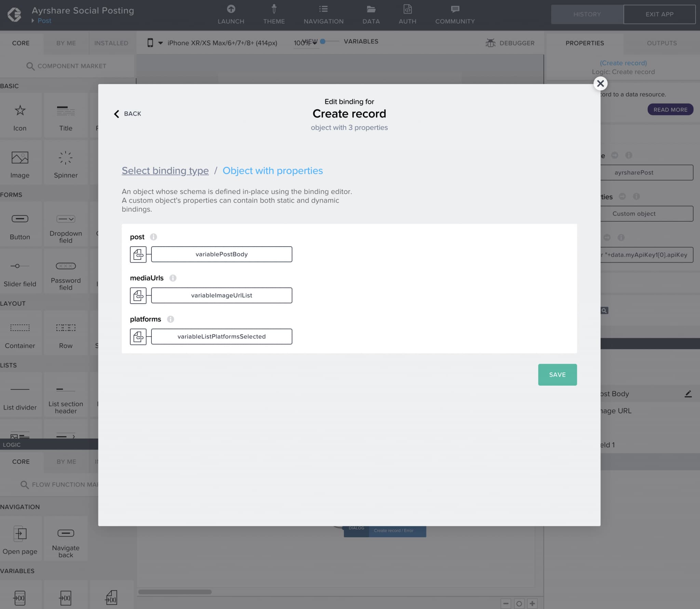Select the Container component icon
This screenshot has height=609, width=700.
pyautogui.click(x=21, y=328)
